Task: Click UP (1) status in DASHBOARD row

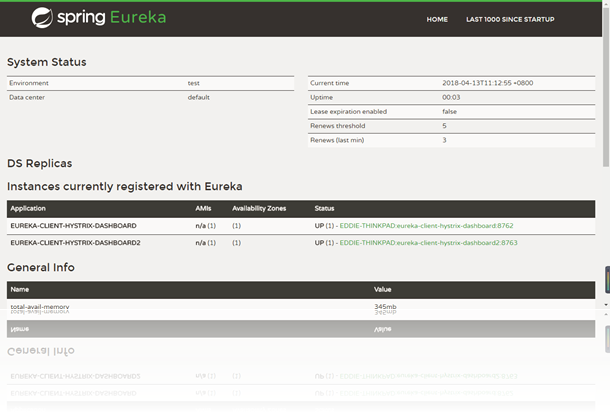Action: click(324, 226)
